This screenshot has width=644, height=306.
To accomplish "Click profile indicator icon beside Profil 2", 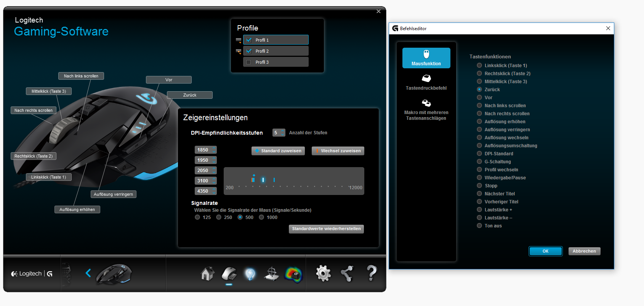I will [239, 51].
